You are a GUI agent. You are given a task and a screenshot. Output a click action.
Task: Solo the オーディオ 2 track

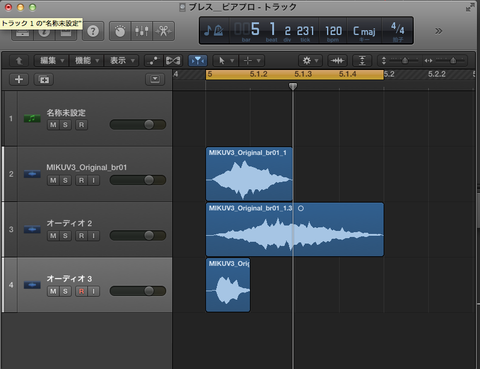65,236
